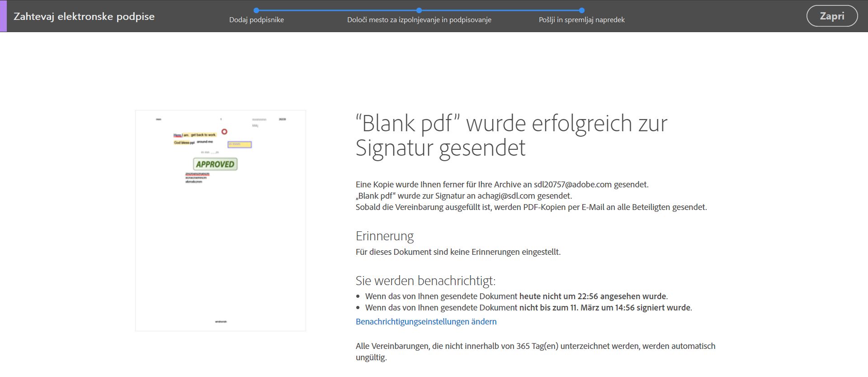Click the red circle annotation in preview
The image size is (868, 377).
point(224,132)
